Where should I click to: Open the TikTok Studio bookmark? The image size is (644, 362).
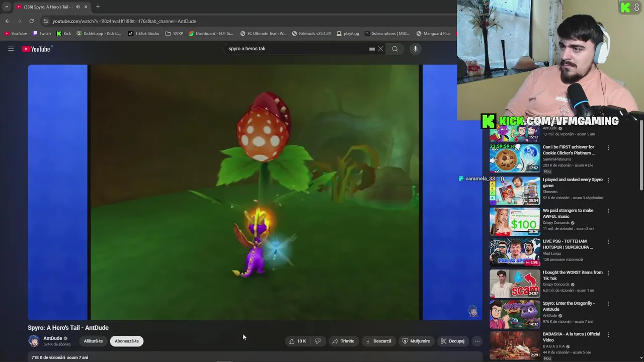[x=143, y=34]
